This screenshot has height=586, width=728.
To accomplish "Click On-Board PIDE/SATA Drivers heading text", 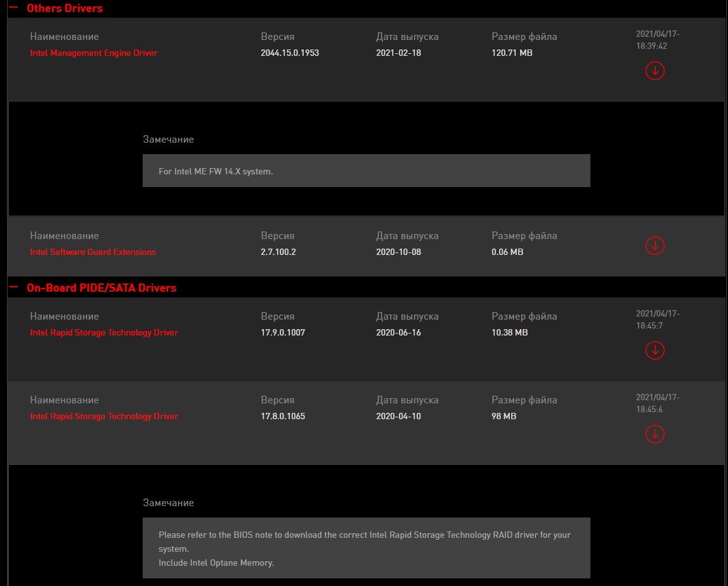I will coord(101,288).
